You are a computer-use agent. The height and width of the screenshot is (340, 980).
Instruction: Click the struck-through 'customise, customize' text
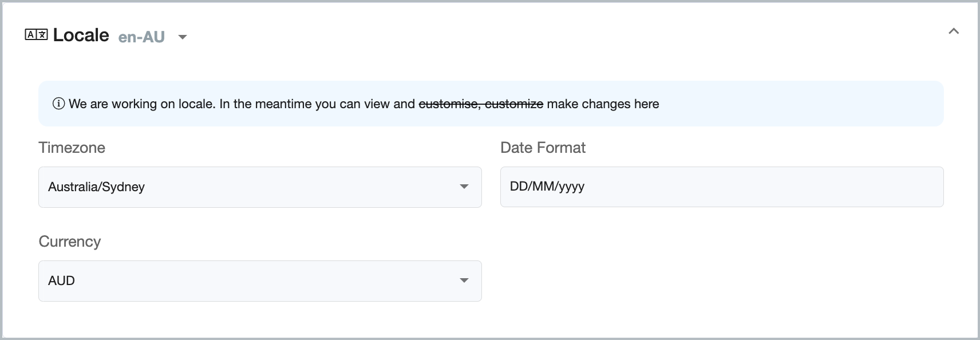click(481, 104)
